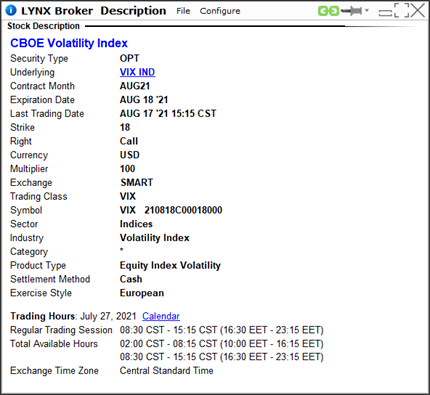Click the Sector value Indices
This screenshot has width=430, height=395.
(x=136, y=224)
